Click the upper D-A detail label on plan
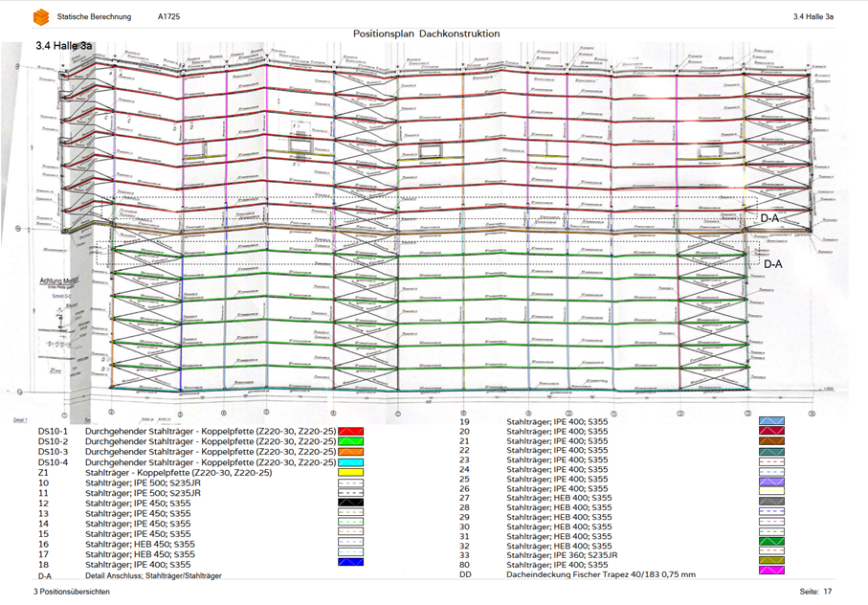 [x=769, y=218]
